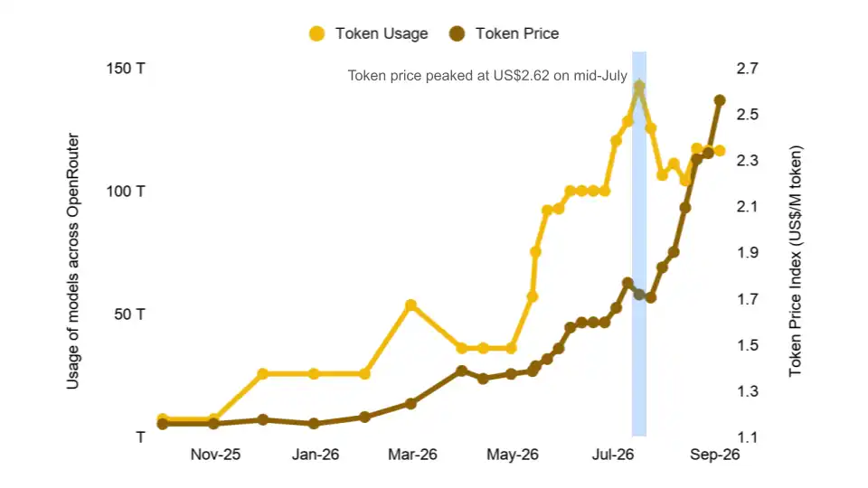Click the Token Price Index axis title
Image resolution: width=868 pixels, height=488 pixels.
click(x=795, y=261)
